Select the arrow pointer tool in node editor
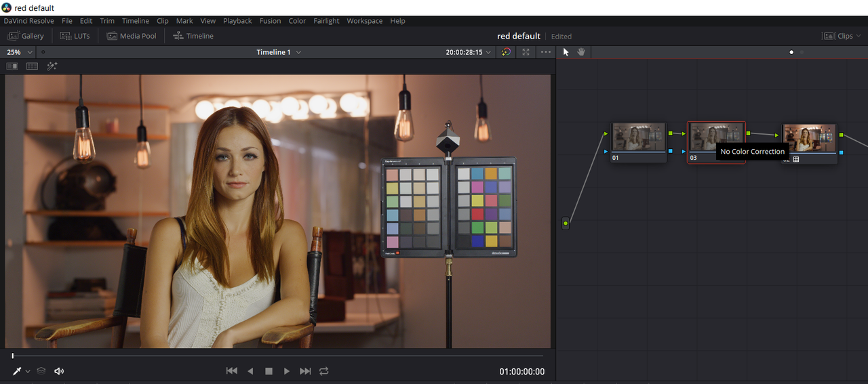The width and height of the screenshot is (868, 384). click(x=566, y=52)
